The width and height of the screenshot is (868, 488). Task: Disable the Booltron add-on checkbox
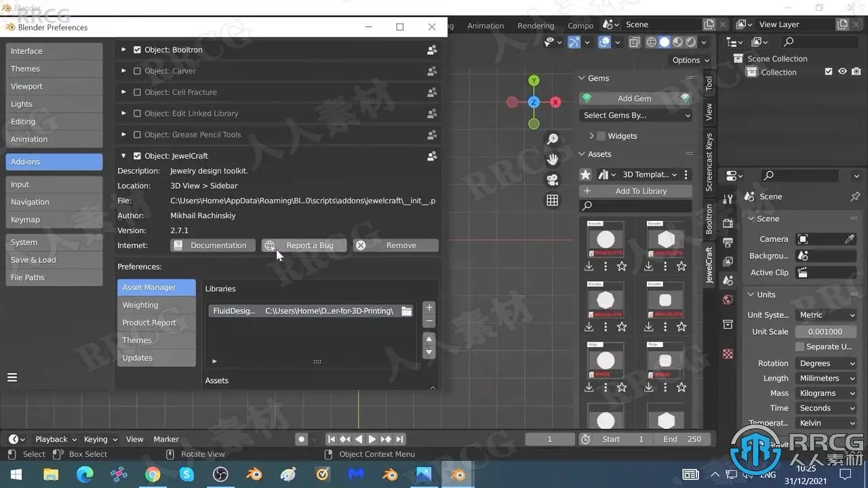point(137,49)
